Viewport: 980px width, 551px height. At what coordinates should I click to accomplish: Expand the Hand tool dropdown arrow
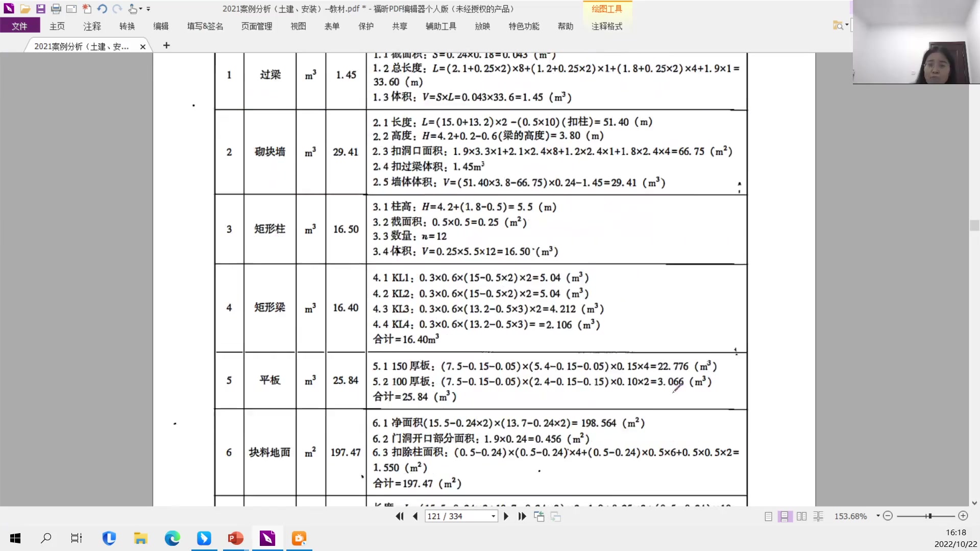tap(141, 9)
